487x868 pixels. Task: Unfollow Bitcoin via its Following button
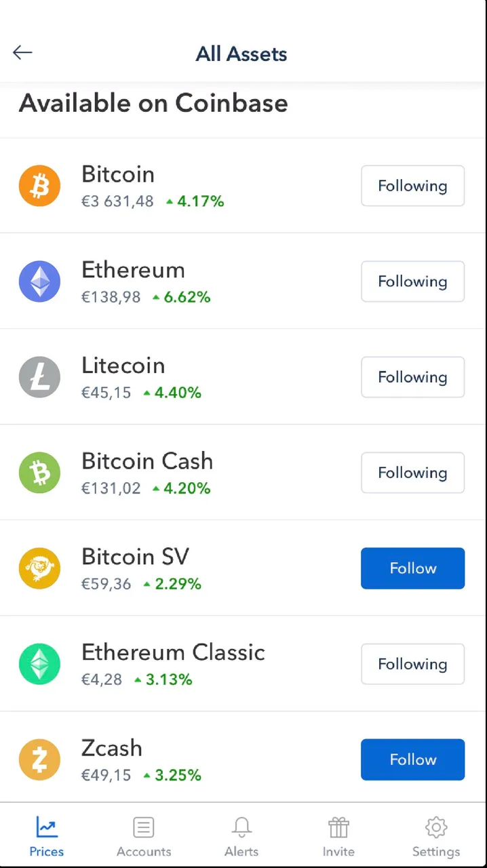pos(412,186)
